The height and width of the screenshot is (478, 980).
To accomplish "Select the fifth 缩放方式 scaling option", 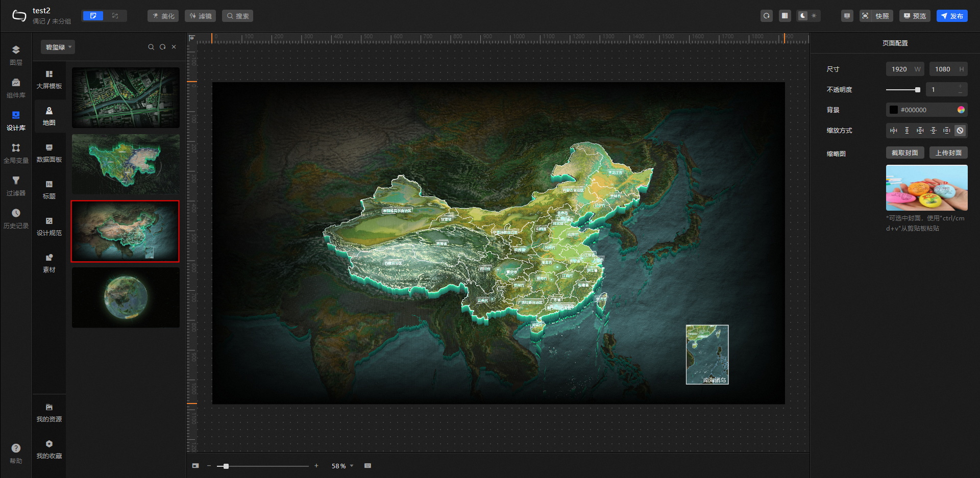I will (947, 131).
